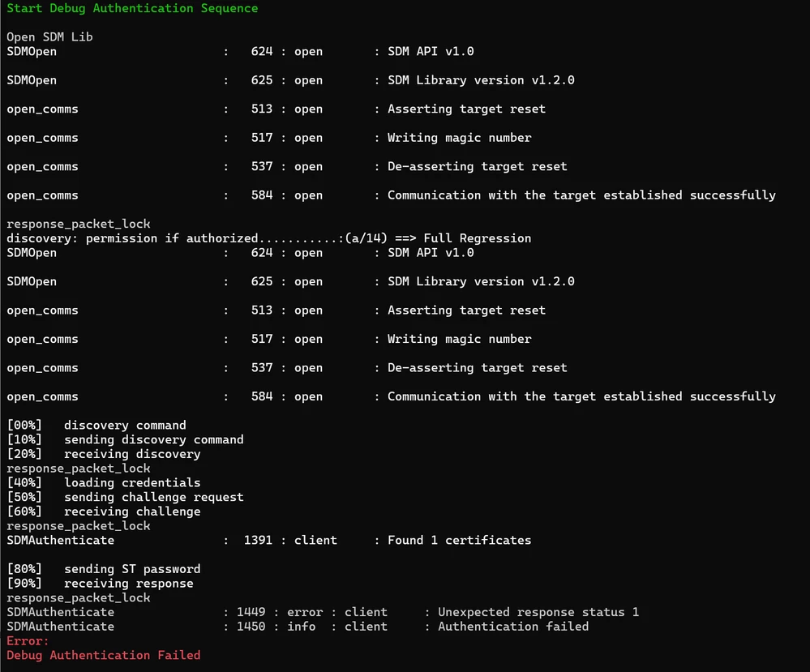Viewport: 810px width, 672px height.
Task: Click the '[10%] sending discovery command' line
Action: coord(125,439)
